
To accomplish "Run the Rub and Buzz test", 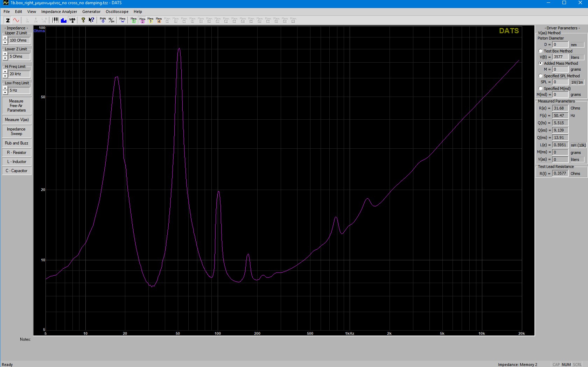I will 16,143.
